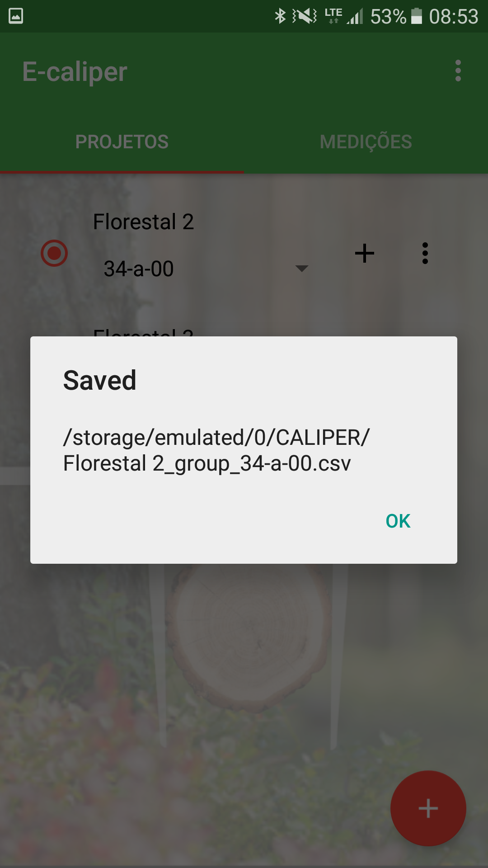Tap the battery indicator icon

click(x=416, y=16)
